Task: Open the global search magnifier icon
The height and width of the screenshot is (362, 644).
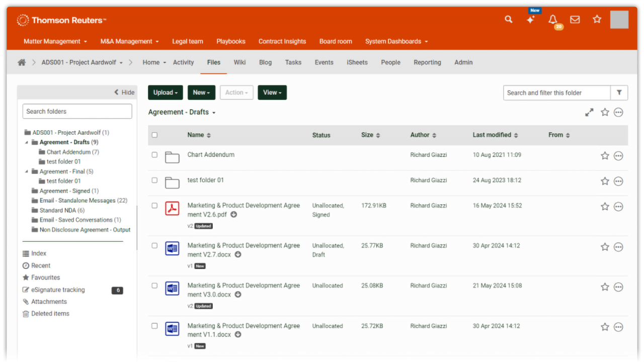Action: tap(508, 19)
